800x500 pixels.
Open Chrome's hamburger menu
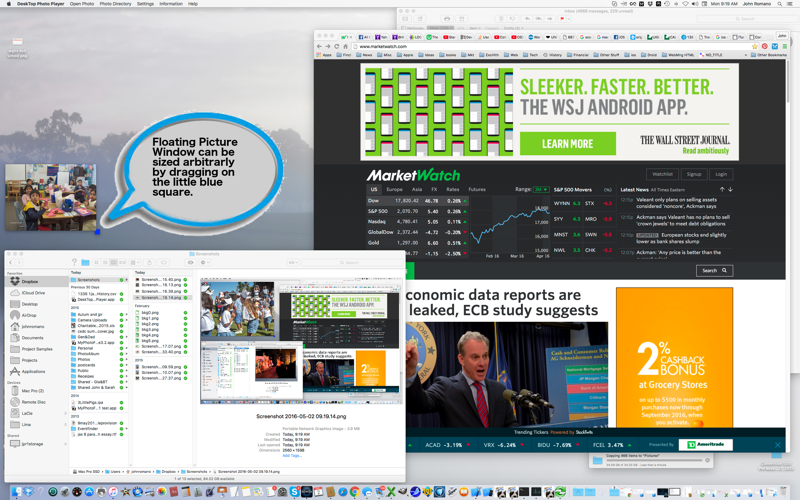(785, 46)
